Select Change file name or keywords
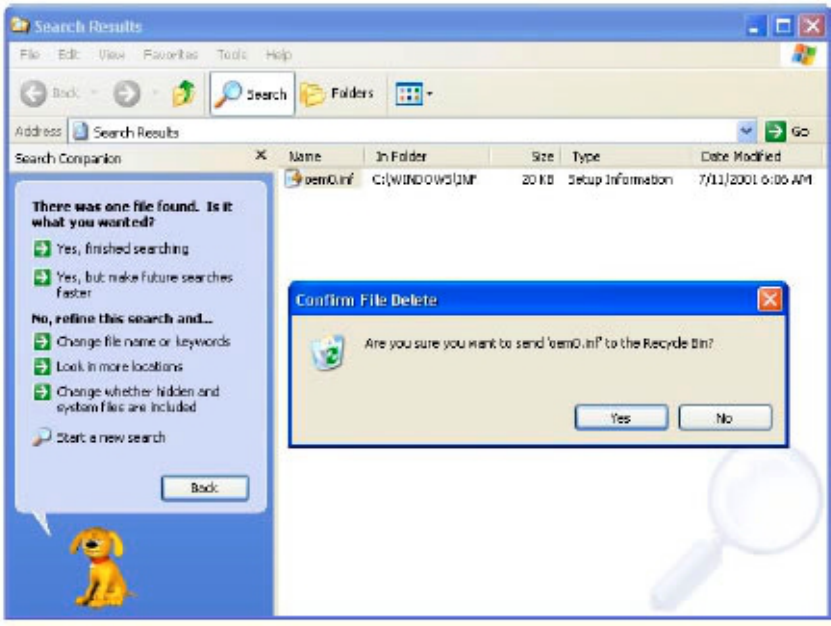The height and width of the screenshot is (626, 831). click(x=132, y=341)
